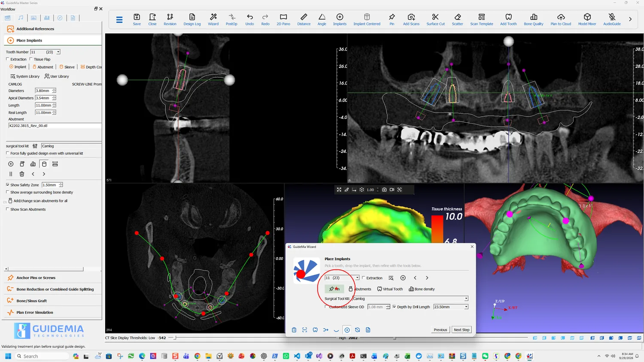Open the Design Log

[x=192, y=19]
